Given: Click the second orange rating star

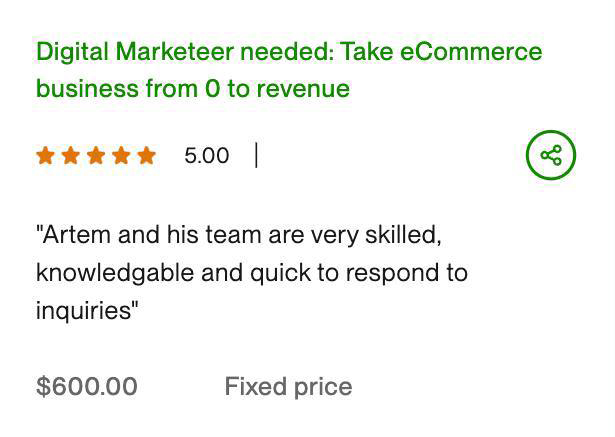Looking at the screenshot, I should (71, 155).
